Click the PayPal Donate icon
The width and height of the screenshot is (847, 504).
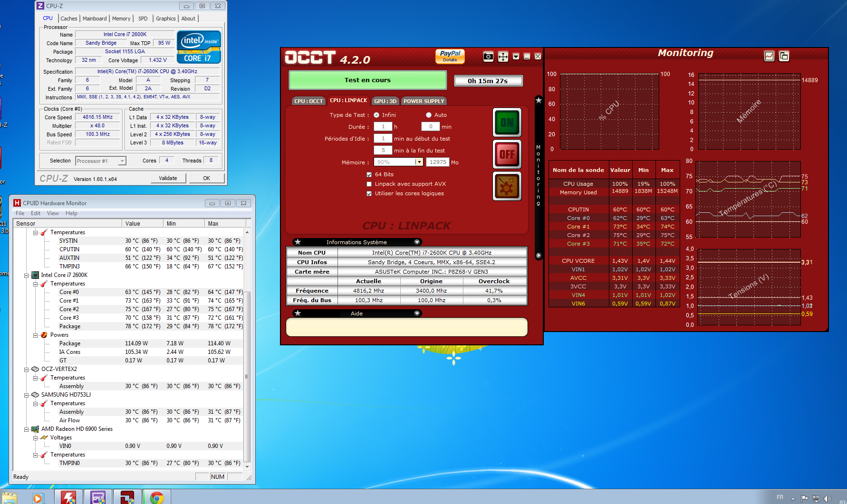(450, 56)
